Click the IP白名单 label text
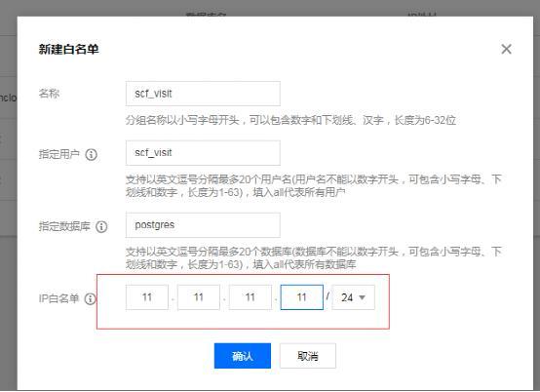Image resolution: width=540 pixels, height=392 pixels. (58, 298)
